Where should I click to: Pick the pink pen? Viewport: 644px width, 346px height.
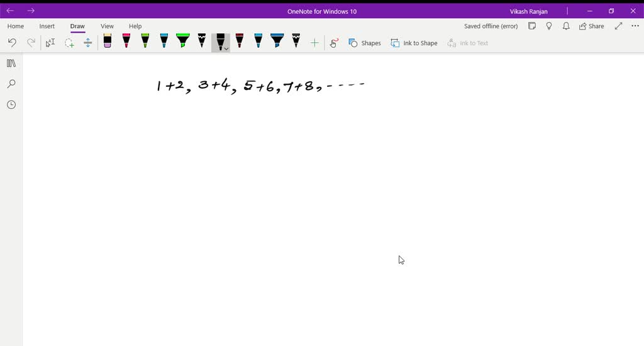pos(126,41)
